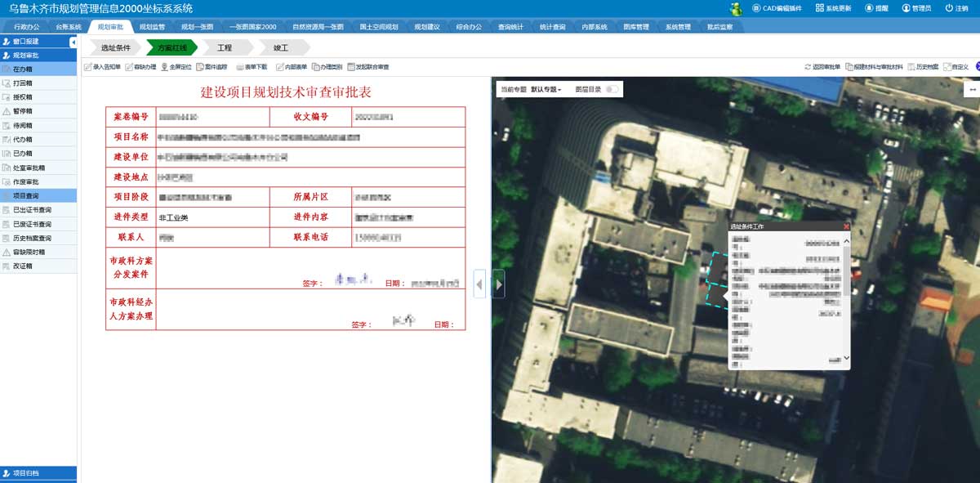
Task: Collapse the left sidebar with arrow handle
Action: point(73,42)
